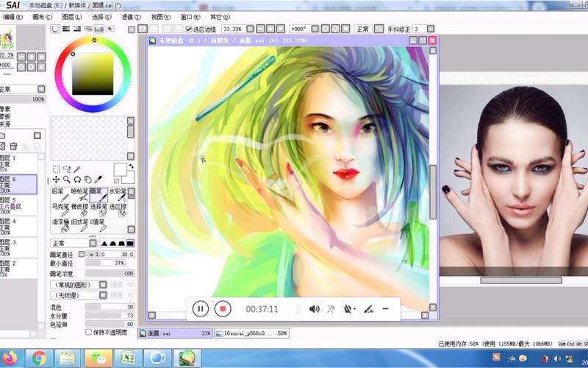Toggle the 选区边缘 selection edge checkbox

coord(189,29)
